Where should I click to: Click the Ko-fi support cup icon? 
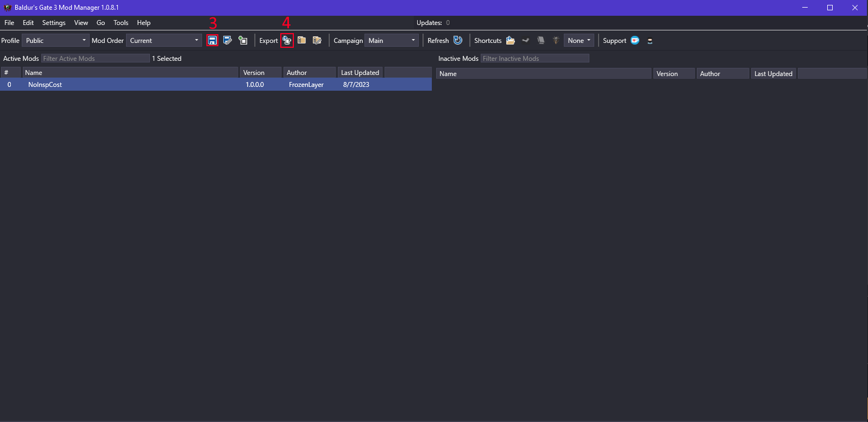635,40
